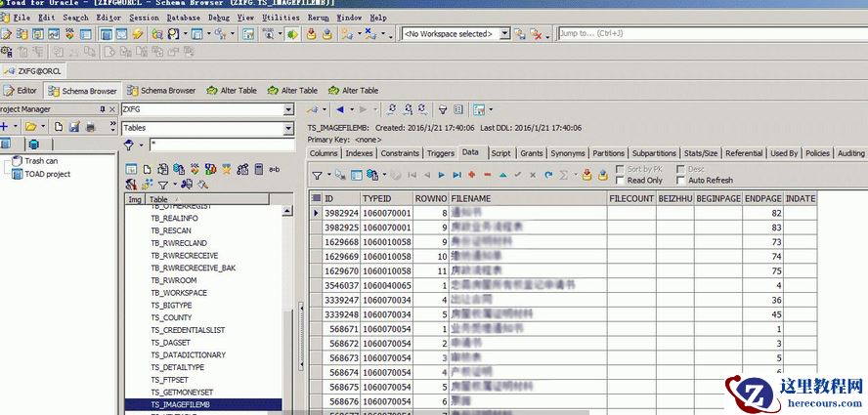Switch to the Script tab

pyautogui.click(x=501, y=153)
